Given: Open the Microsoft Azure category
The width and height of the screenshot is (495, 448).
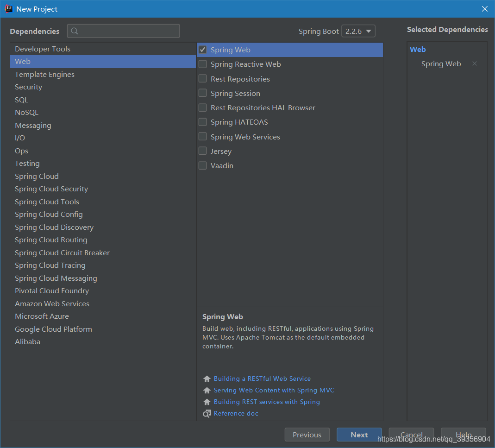Looking at the screenshot, I should (103, 316).
